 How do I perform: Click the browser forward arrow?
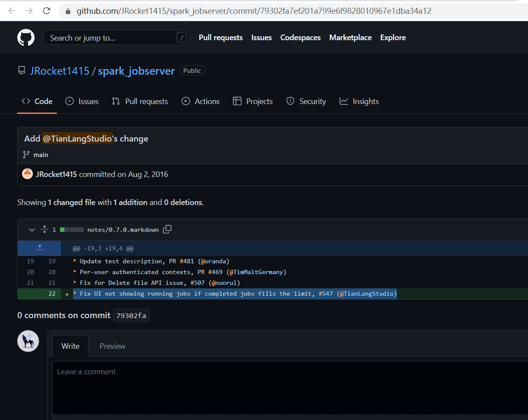point(29,11)
